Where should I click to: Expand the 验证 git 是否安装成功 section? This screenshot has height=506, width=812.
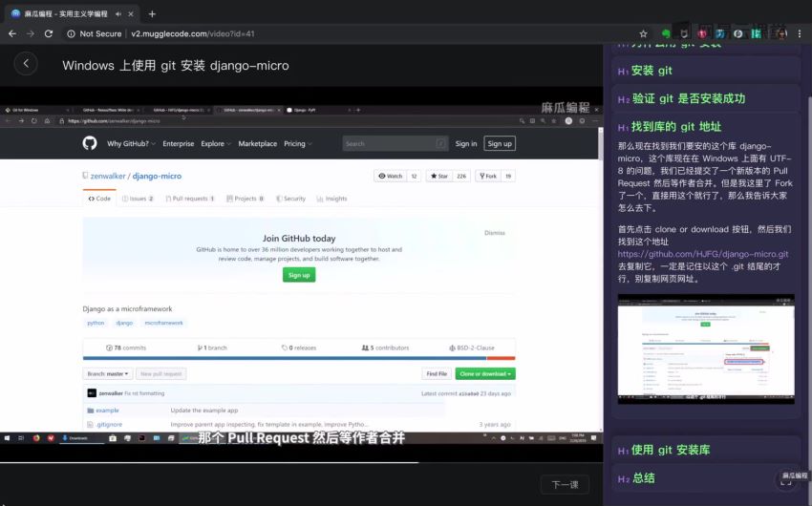[x=681, y=98]
